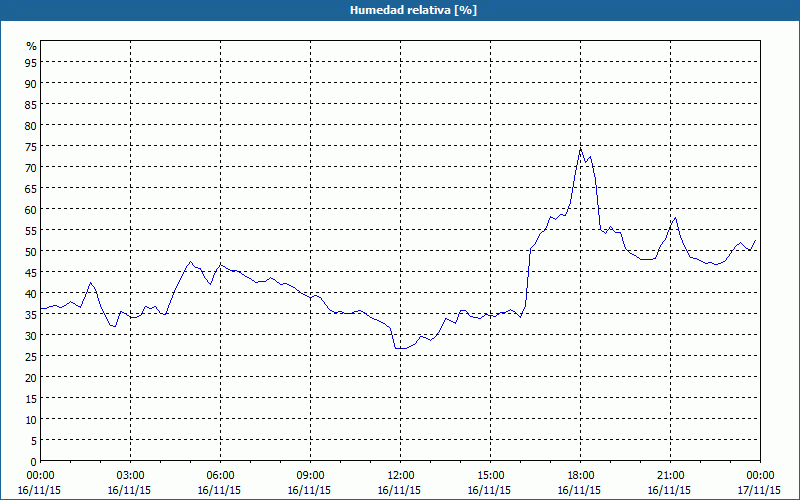Select the 16/11/15 date under 06:00

219,490
